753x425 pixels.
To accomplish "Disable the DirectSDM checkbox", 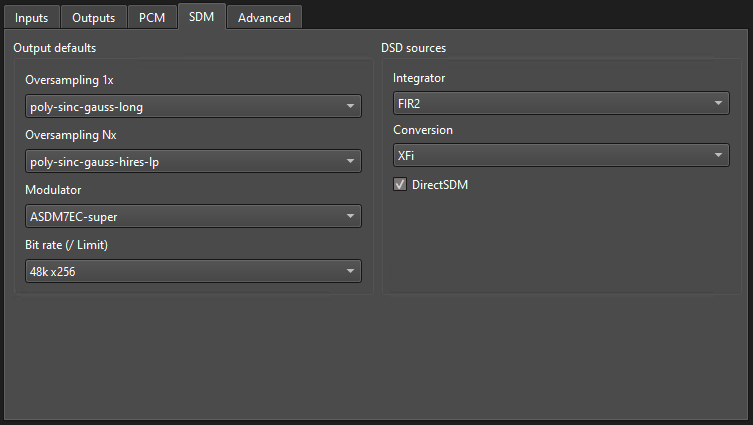I will point(400,184).
